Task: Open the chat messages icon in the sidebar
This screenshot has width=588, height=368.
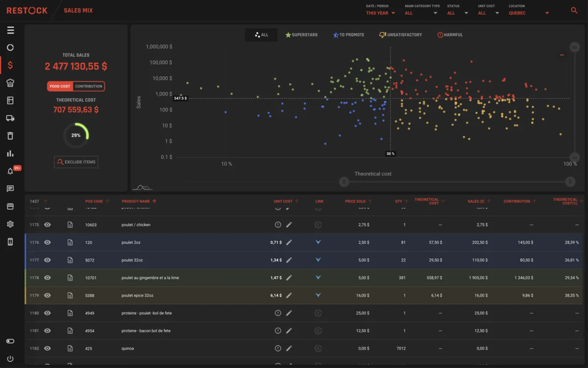Action: coord(10,189)
